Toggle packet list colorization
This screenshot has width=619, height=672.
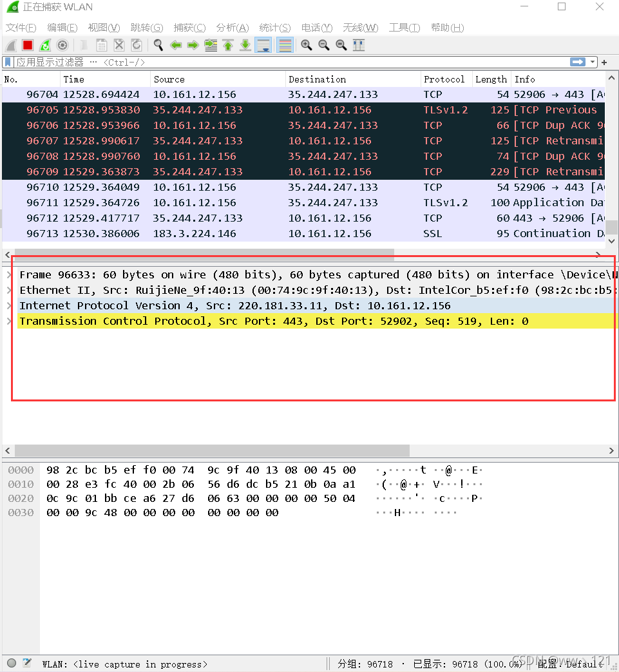click(285, 45)
